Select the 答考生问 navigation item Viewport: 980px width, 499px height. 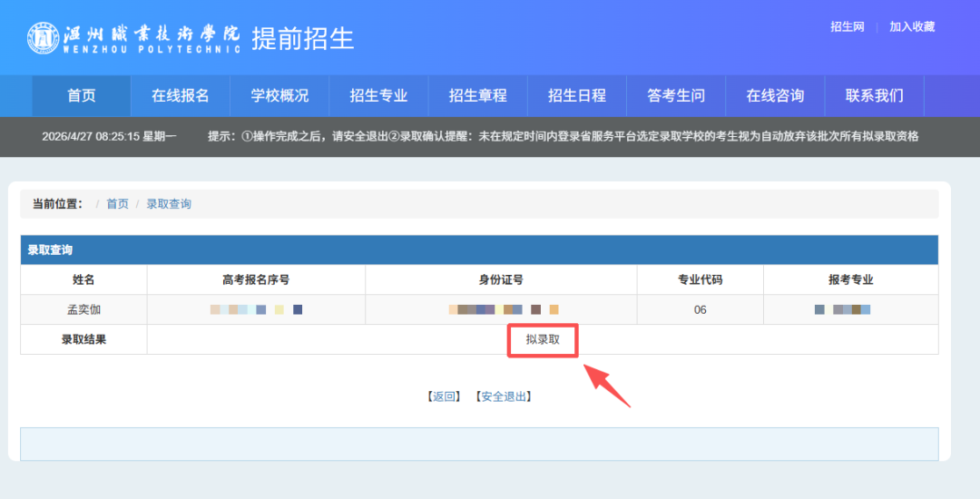tap(676, 95)
